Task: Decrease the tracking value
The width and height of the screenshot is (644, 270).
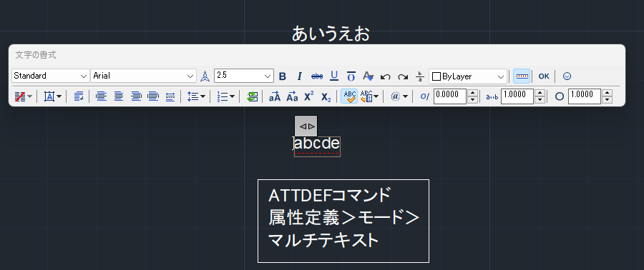Action: (x=540, y=100)
